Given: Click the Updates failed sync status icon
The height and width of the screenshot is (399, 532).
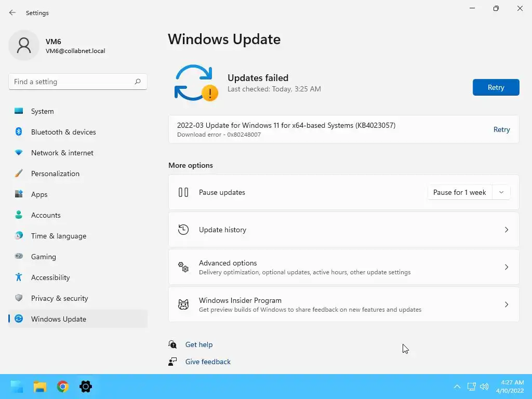Looking at the screenshot, I should [196, 83].
